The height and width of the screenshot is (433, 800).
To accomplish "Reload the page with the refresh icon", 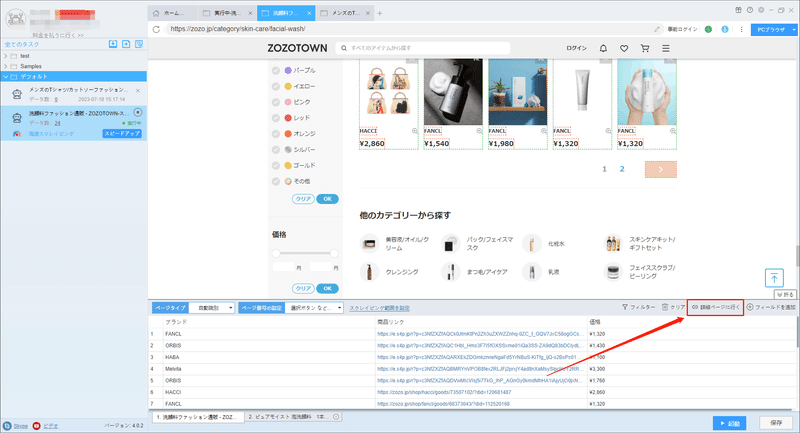I will (156, 29).
